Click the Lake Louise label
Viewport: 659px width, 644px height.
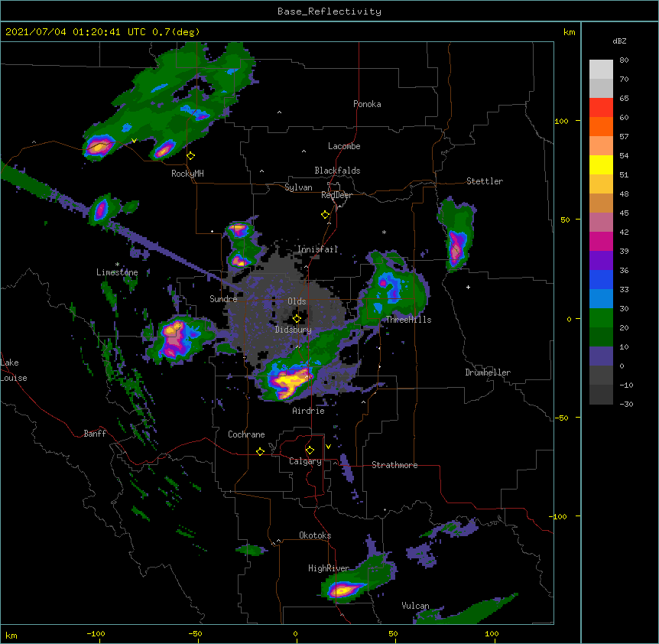[14, 370]
